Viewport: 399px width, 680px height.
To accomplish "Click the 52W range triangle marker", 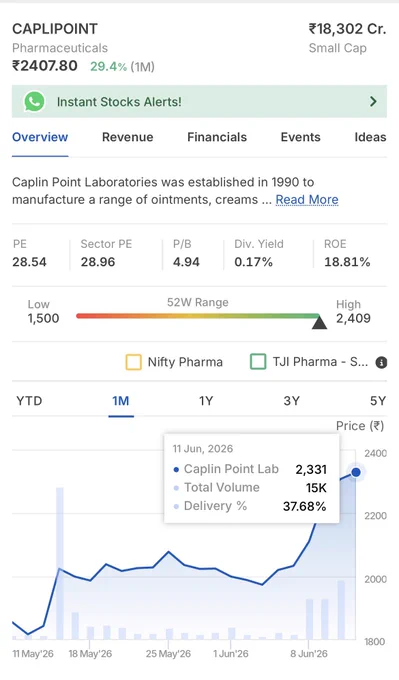I will (x=320, y=322).
